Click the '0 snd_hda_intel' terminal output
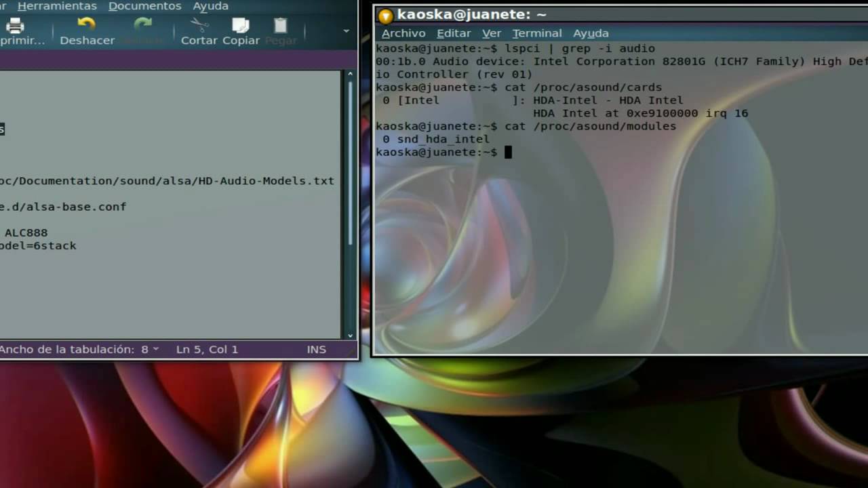Viewport: 868px width, 488px height. click(435, 139)
